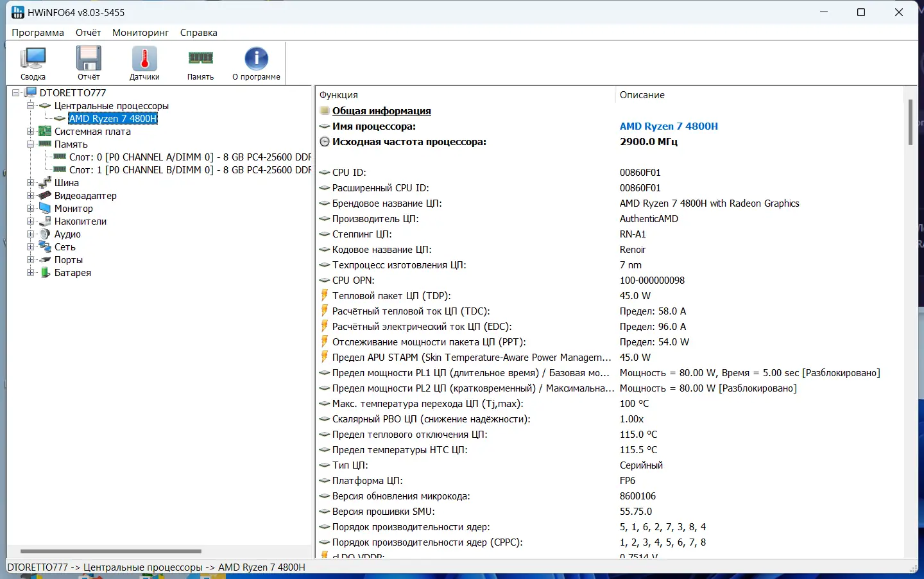Expand the Видеоадаптер tree node

(x=30, y=195)
